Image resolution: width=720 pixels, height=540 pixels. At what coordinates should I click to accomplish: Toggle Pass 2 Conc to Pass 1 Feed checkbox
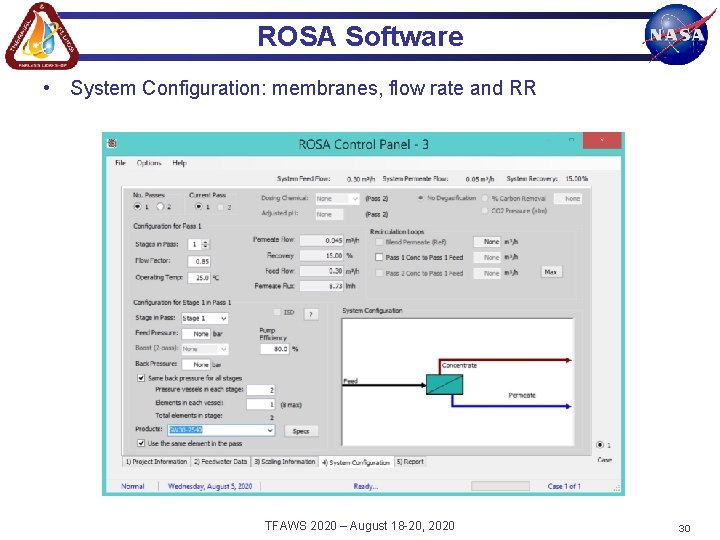coord(379,273)
